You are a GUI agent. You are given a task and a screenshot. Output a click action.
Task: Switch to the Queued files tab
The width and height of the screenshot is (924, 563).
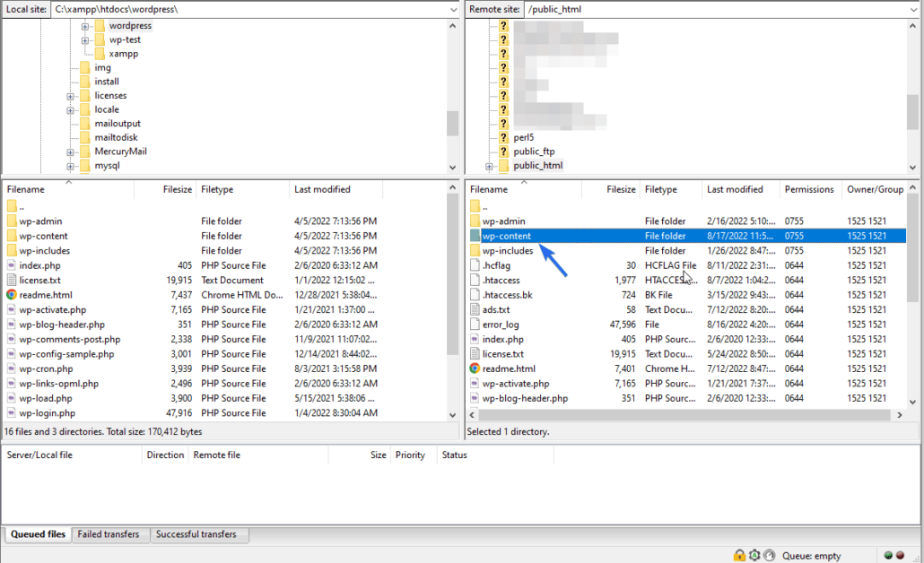(x=39, y=534)
